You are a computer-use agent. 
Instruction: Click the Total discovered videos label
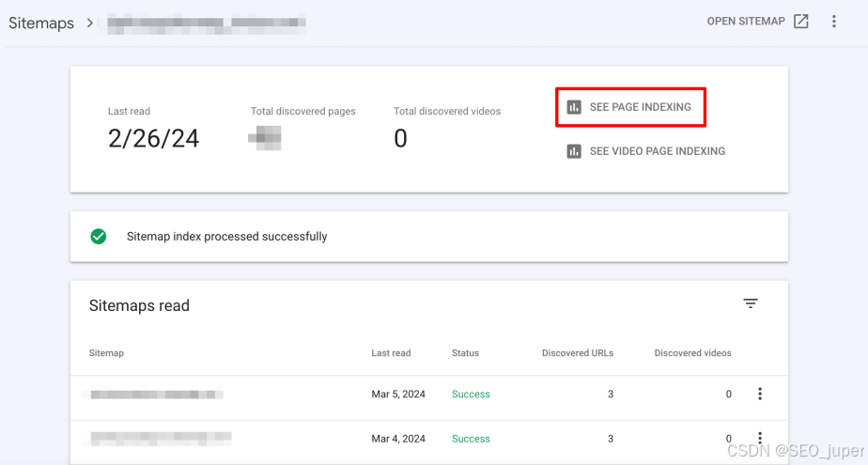447,111
